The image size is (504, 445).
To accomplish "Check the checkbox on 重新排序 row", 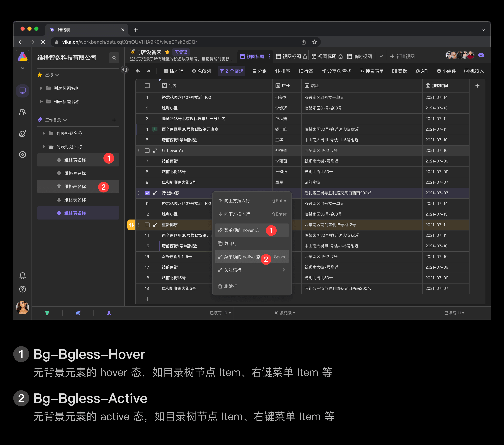I will coord(147,225).
